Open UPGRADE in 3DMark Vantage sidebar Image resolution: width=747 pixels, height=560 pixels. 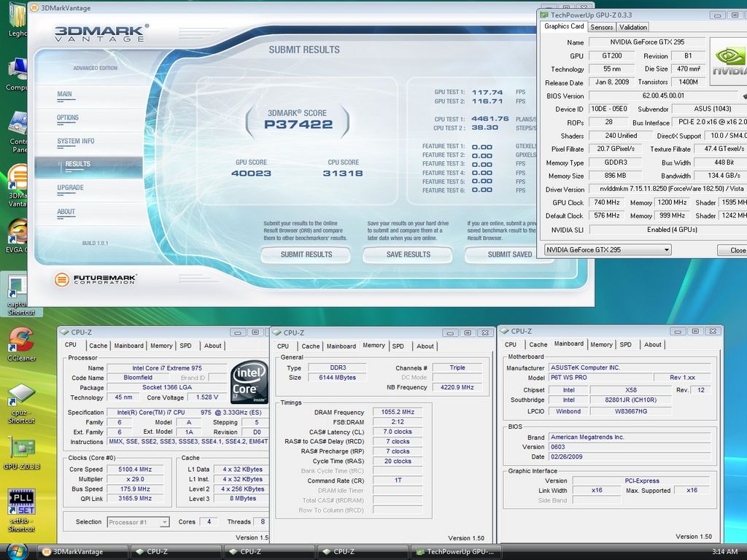coord(71,187)
